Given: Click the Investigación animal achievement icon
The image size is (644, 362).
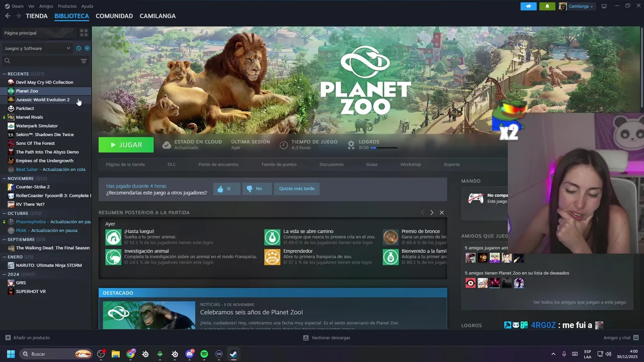Looking at the screenshot, I should 113,257.
